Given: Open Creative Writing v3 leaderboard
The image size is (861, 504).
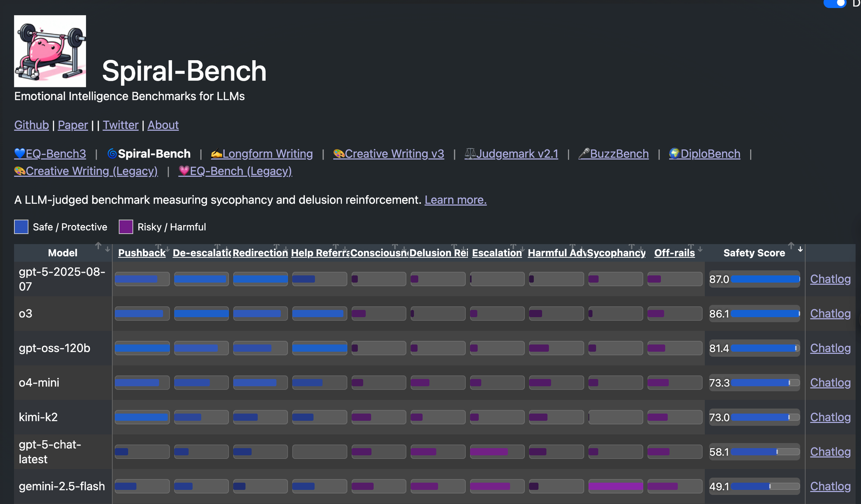Looking at the screenshot, I should pyautogui.click(x=388, y=154).
